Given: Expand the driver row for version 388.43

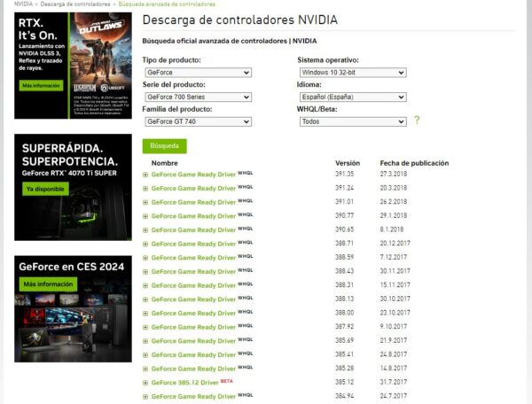Looking at the screenshot, I should [145, 272].
